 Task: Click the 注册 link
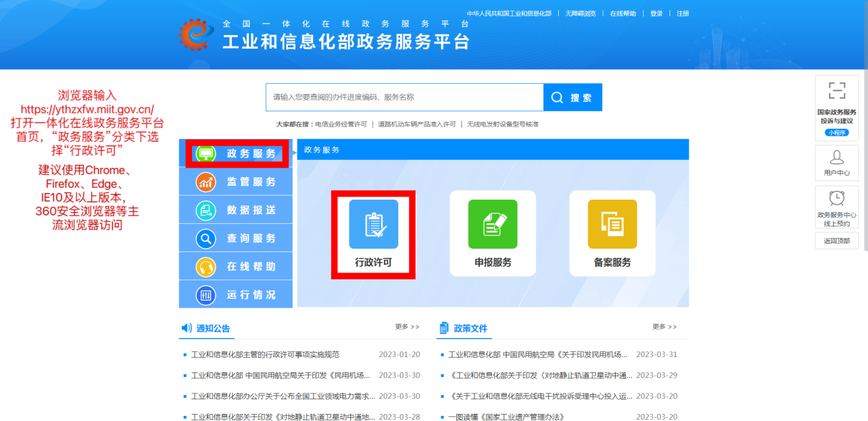(682, 13)
